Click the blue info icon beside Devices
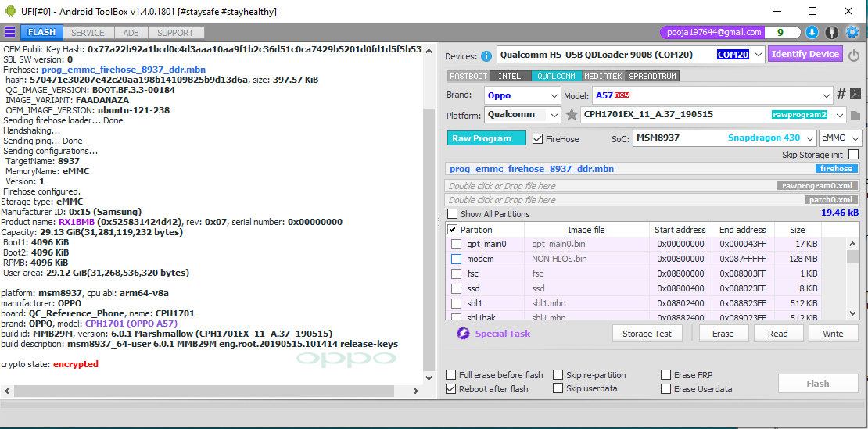868x429 pixels. coord(486,55)
